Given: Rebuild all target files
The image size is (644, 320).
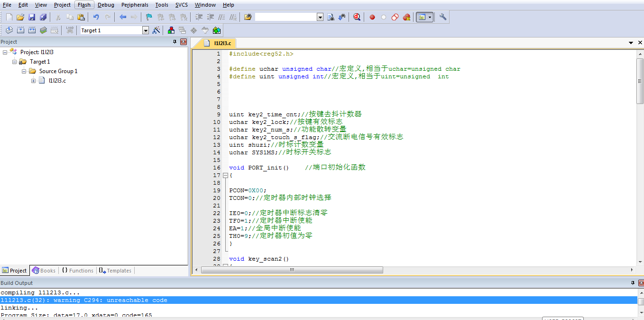Looking at the screenshot, I should point(32,30).
